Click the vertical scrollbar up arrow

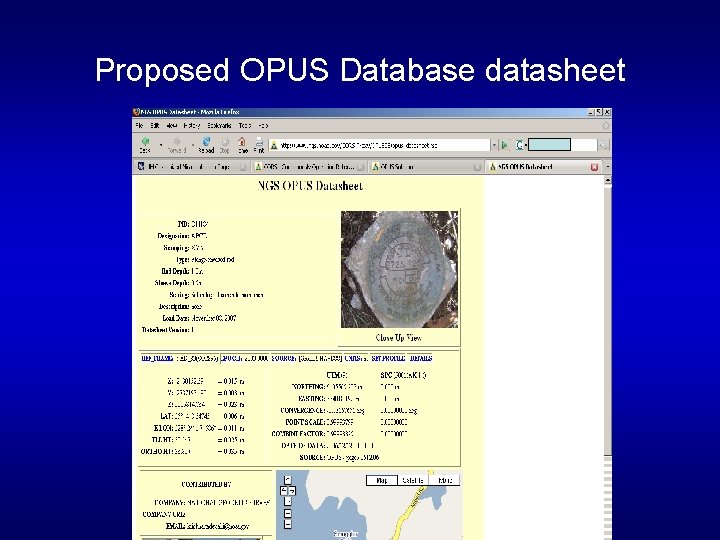(608, 181)
